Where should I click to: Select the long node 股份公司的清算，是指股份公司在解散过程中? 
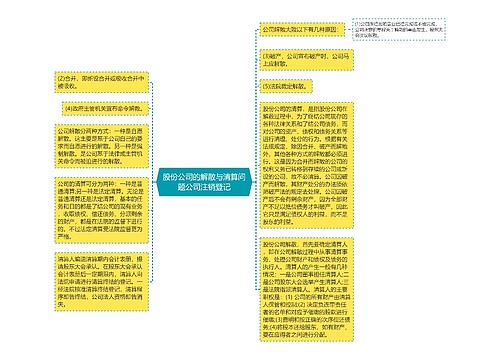click(x=306, y=165)
